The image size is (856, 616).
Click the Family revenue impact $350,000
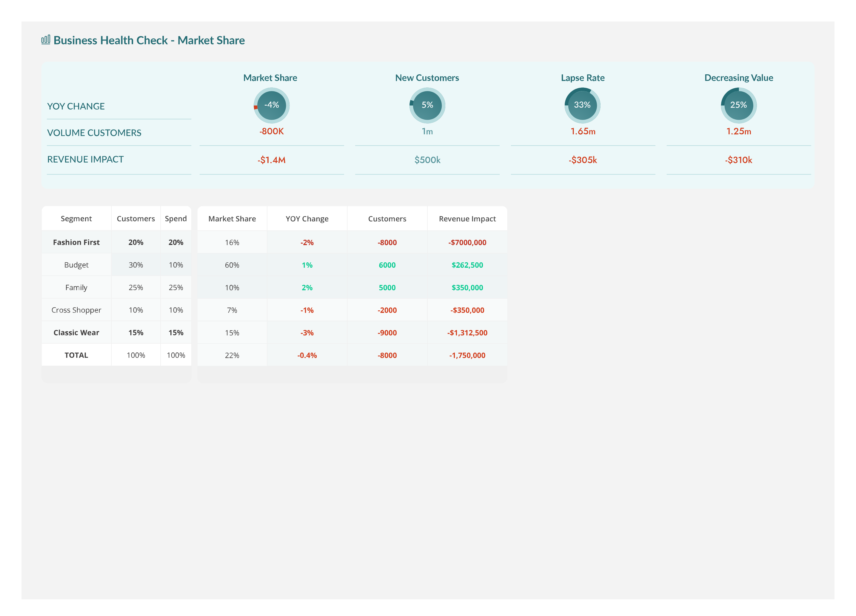pyautogui.click(x=467, y=288)
